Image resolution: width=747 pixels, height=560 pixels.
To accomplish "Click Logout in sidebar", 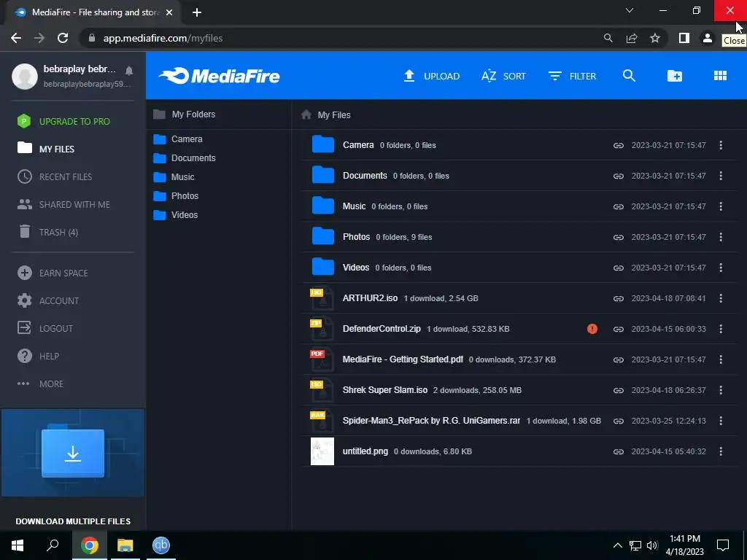I will point(44,328).
